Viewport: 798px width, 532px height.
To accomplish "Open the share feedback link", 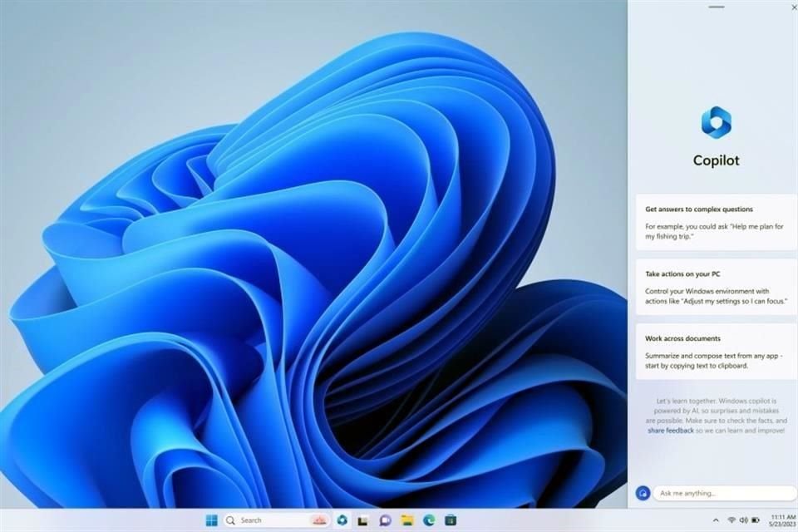I will [x=669, y=431].
